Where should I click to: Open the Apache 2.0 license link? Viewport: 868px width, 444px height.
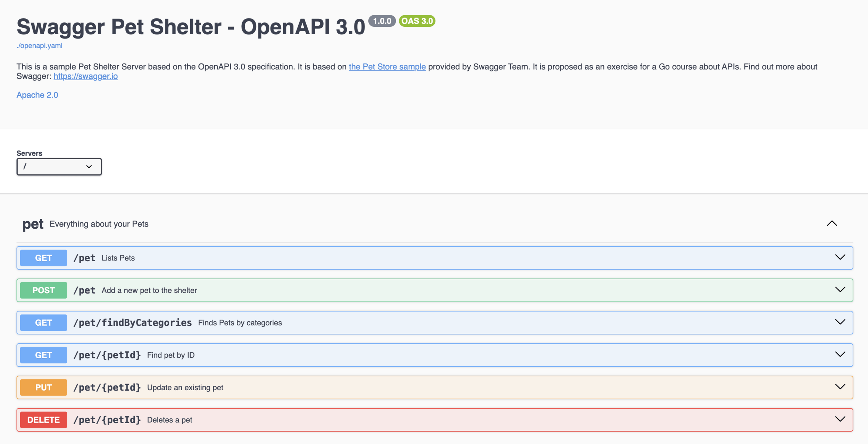click(x=37, y=95)
